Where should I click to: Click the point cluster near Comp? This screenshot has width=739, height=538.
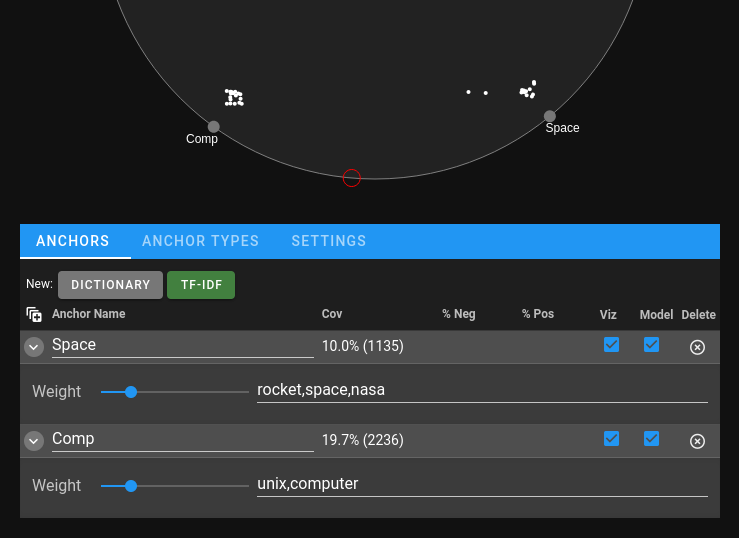(x=234, y=98)
